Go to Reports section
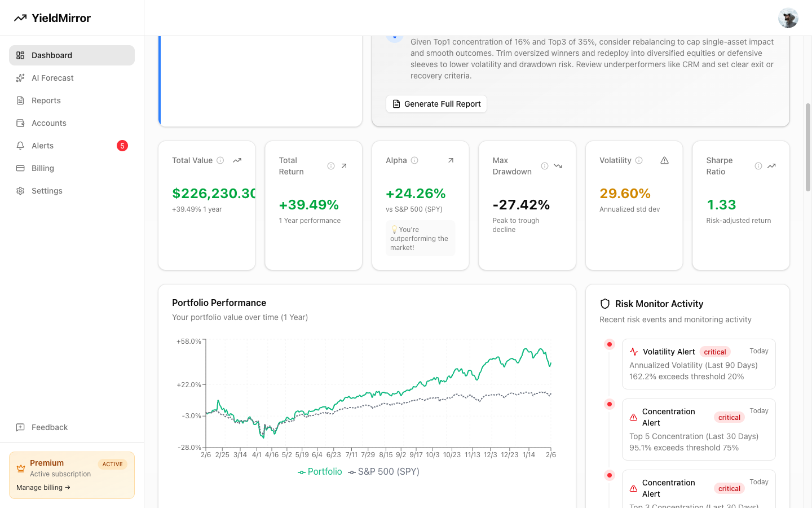Screen dimensions: 812x508 pos(72,100)
